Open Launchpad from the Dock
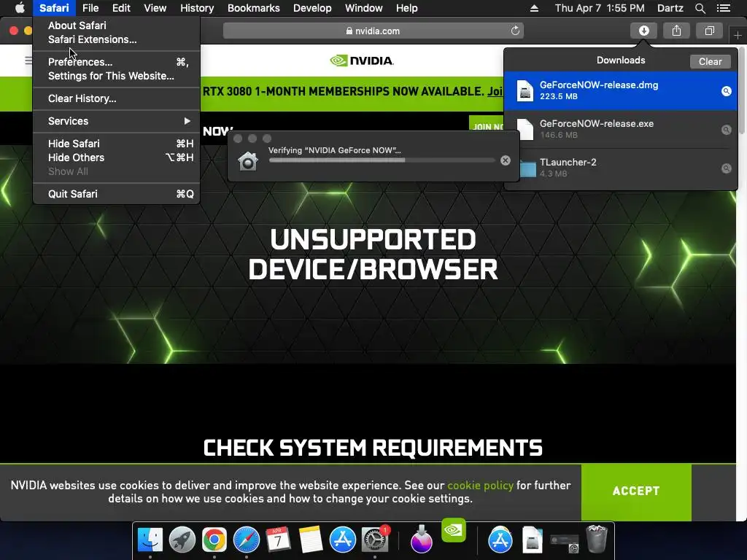 [x=182, y=540]
